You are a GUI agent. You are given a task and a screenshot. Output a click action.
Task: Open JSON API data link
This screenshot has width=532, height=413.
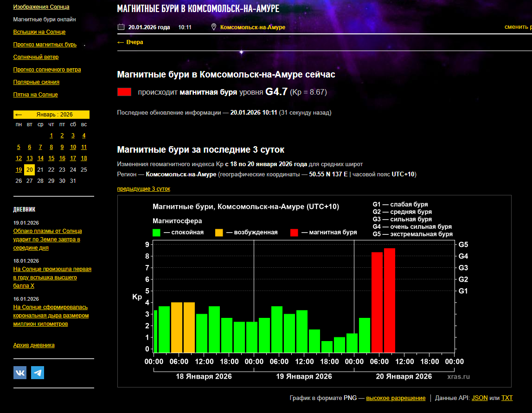480,398
